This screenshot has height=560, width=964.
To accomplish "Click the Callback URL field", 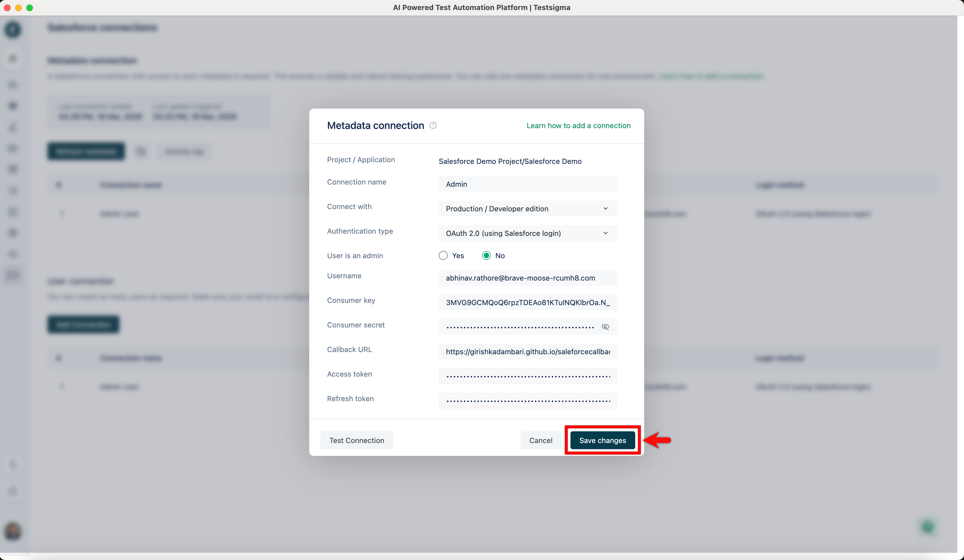I will pos(527,351).
